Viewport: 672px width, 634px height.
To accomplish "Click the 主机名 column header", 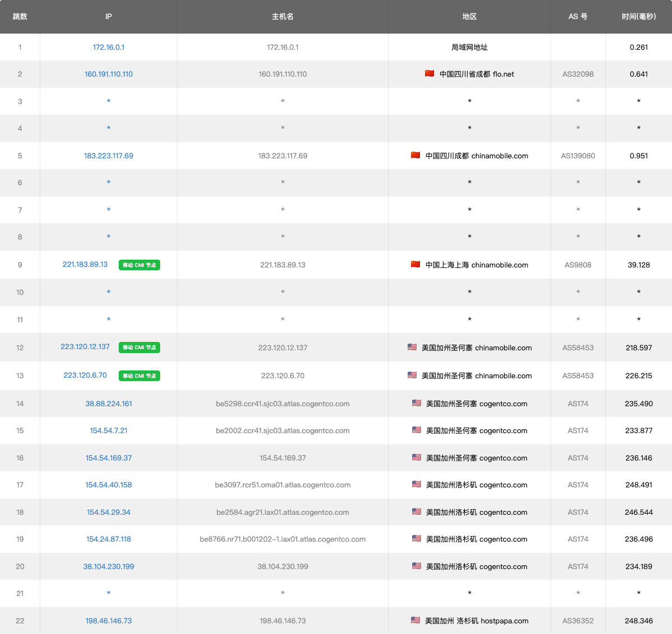I will (x=283, y=17).
